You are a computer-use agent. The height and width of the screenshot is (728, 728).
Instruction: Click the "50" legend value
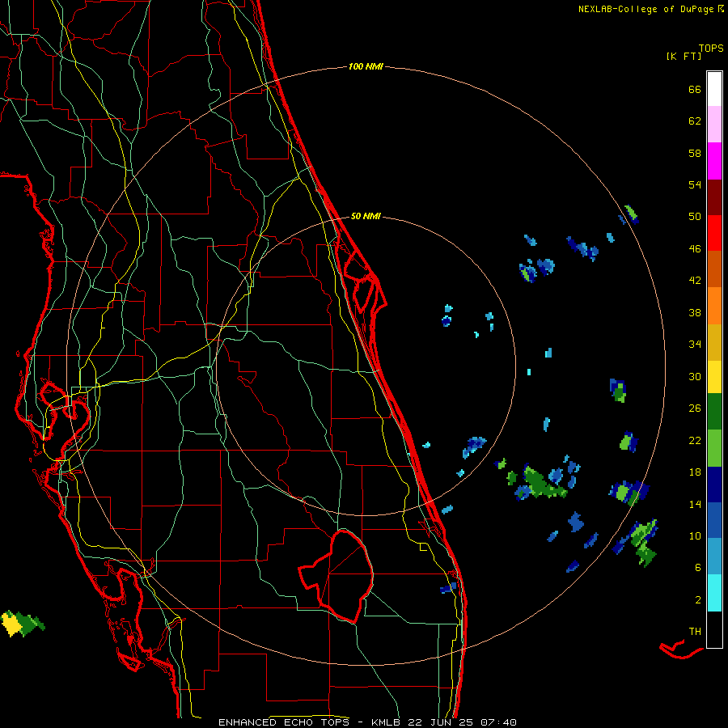point(695,217)
